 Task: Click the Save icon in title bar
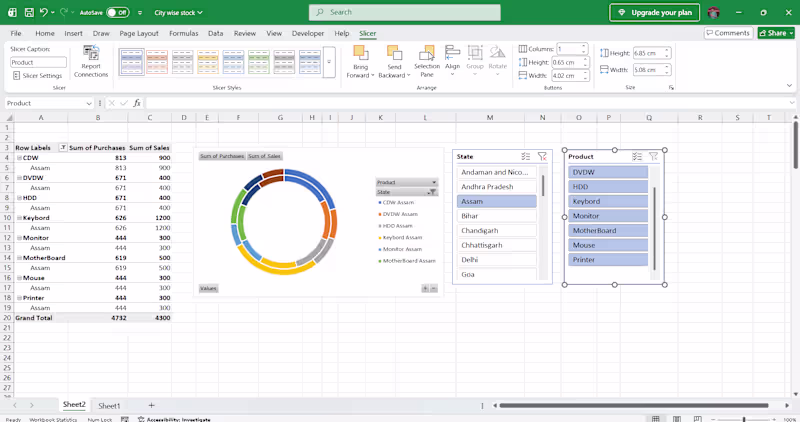[x=29, y=12]
